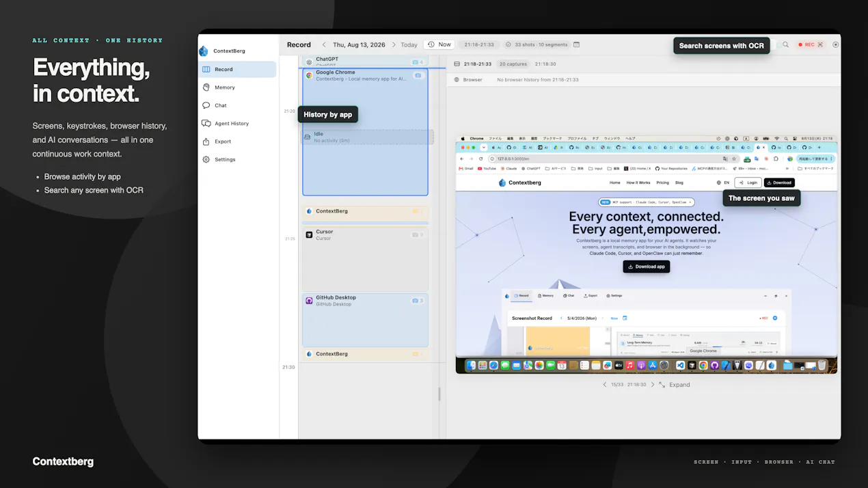Click the Now button with clock icon
868x488 pixels.
click(x=439, y=44)
